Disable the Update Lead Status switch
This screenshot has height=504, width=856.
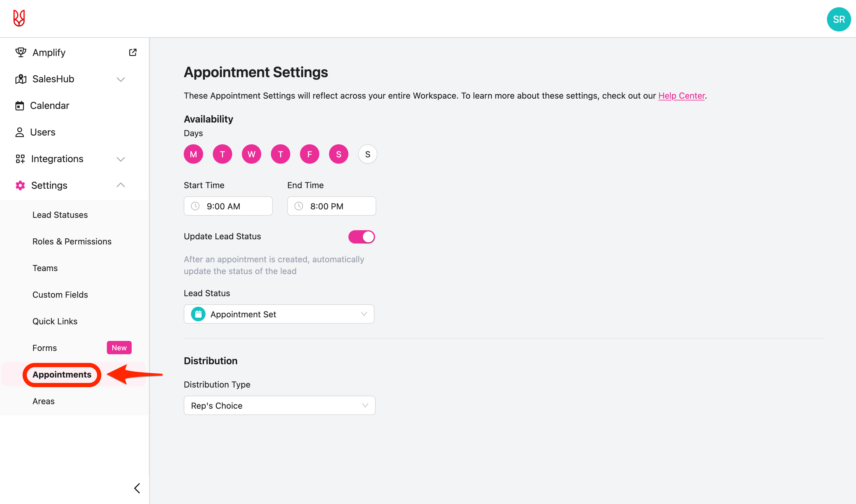click(361, 237)
